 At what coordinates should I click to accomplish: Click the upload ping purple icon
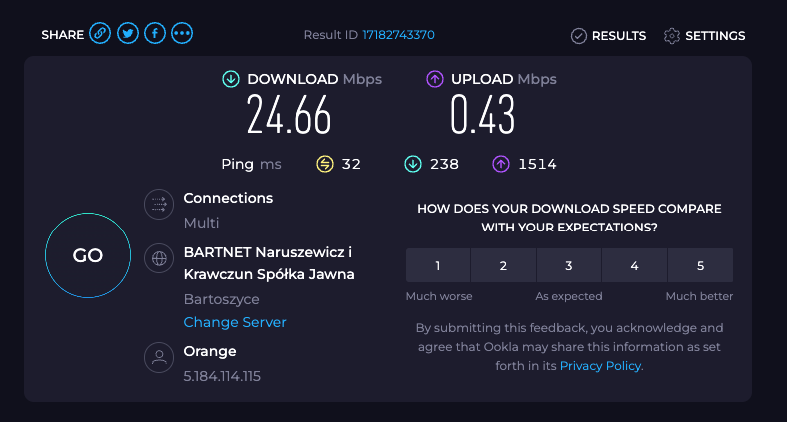pos(501,164)
